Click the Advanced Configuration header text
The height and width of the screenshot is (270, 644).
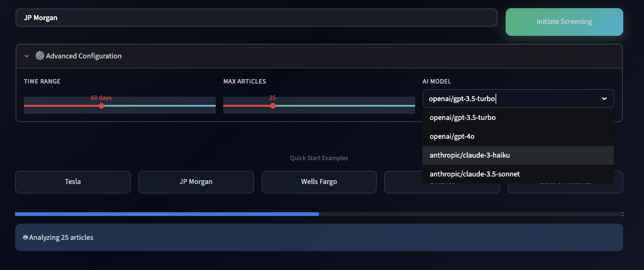tap(84, 56)
